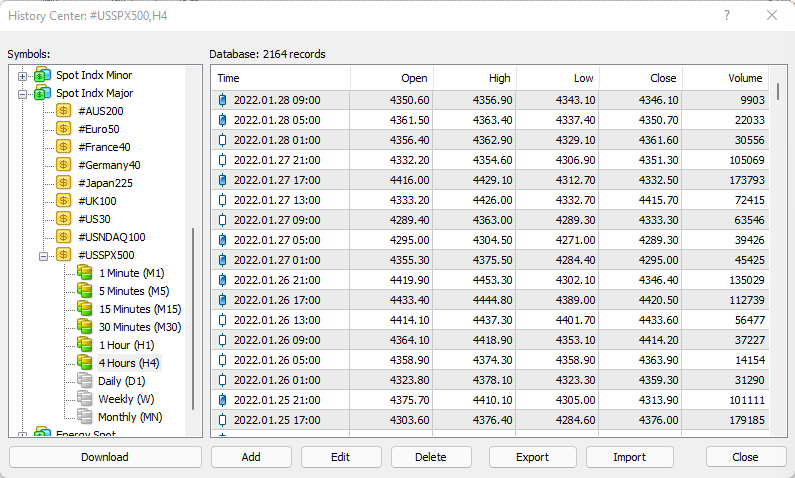Click the Export button
The height and width of the screenshot is (478, 795).
point(532,457)
